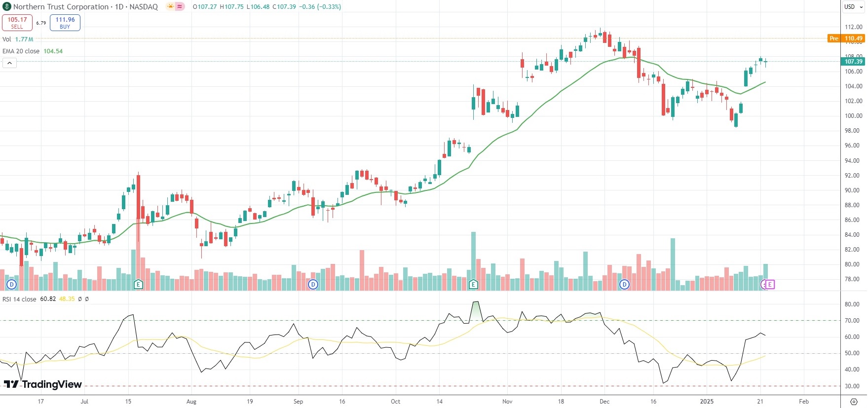The width and height of the screenshot is (868, 408).
Task: Click the December dividend D marker
Action: click(625, 284)
